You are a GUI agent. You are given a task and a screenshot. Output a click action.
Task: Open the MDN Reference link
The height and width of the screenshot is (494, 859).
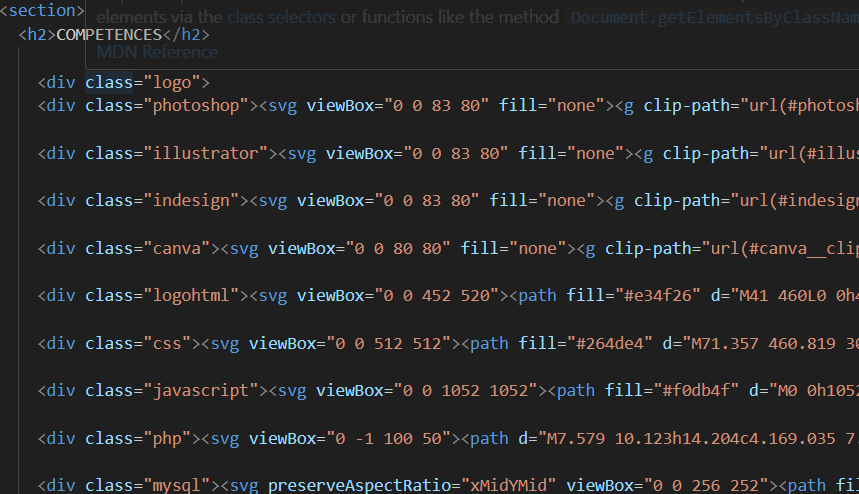157,52
